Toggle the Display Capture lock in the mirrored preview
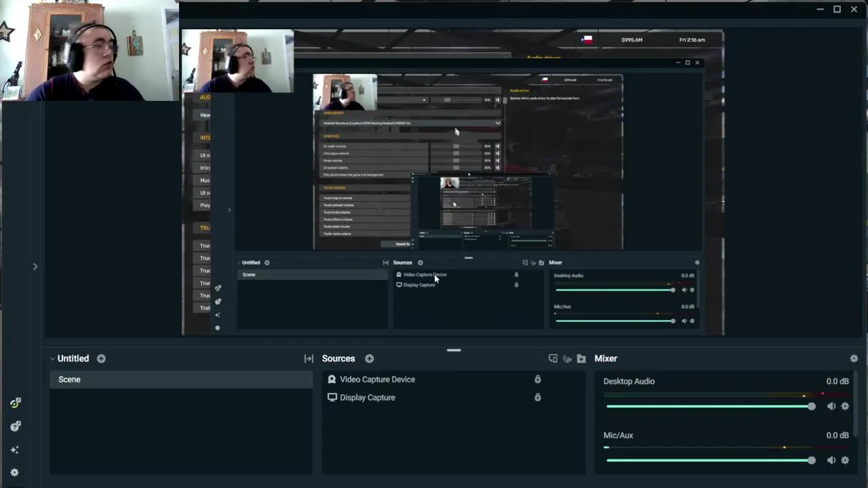 pyautogui.click(x=516, y=285)
